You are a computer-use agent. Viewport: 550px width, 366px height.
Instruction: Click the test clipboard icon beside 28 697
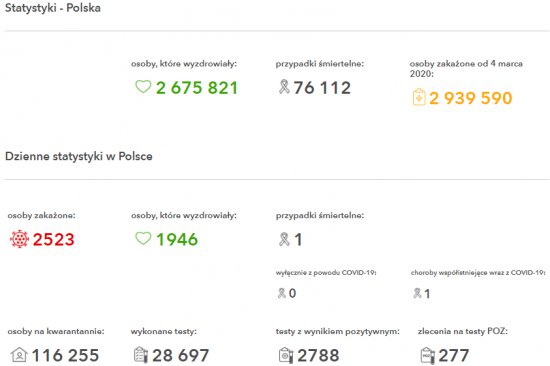141,354
